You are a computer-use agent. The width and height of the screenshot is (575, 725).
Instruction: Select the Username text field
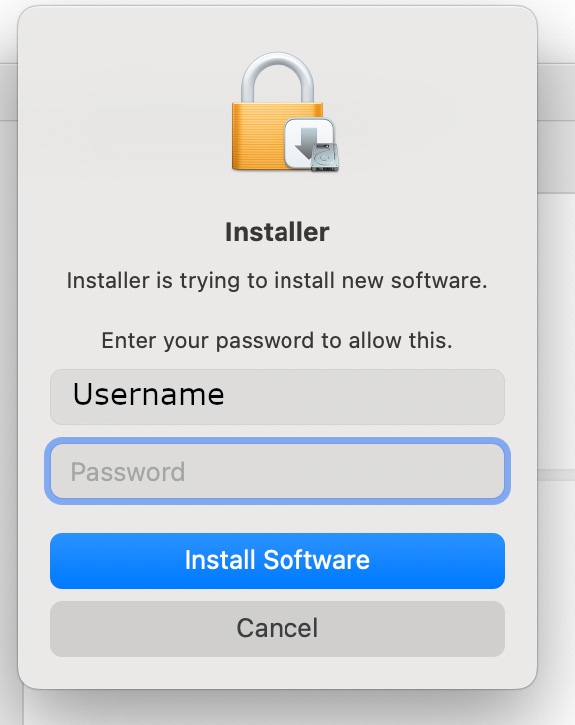pyautogui.click(x=277, y=397)
